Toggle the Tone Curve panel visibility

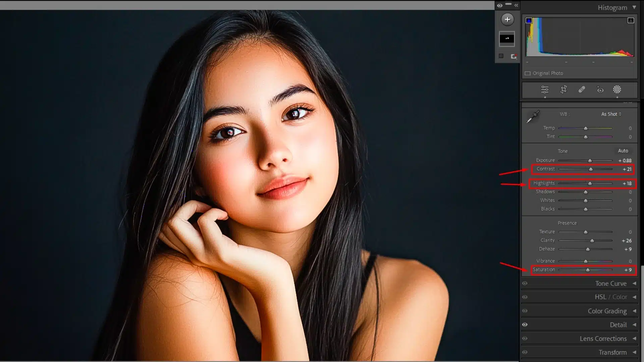coord(525,283)
